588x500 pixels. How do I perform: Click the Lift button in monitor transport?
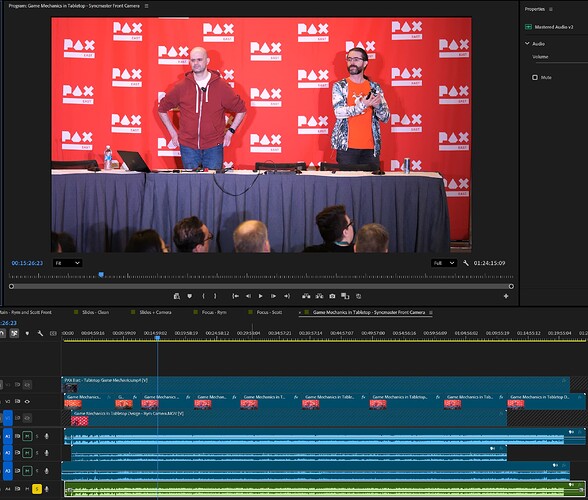point(306,296)
